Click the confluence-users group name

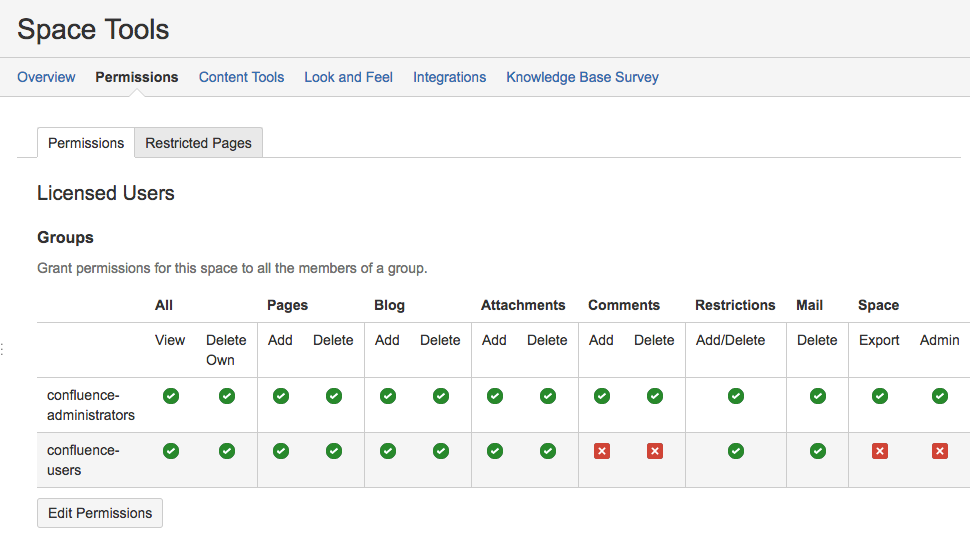pos(83,460)
